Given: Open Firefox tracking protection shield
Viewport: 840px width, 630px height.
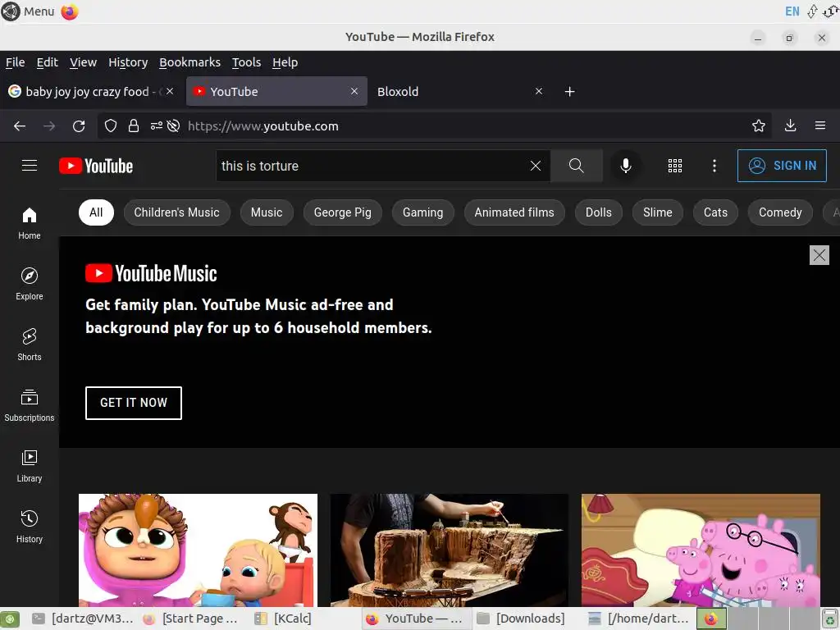Looking at the screenshot, I should coord(111,126).
